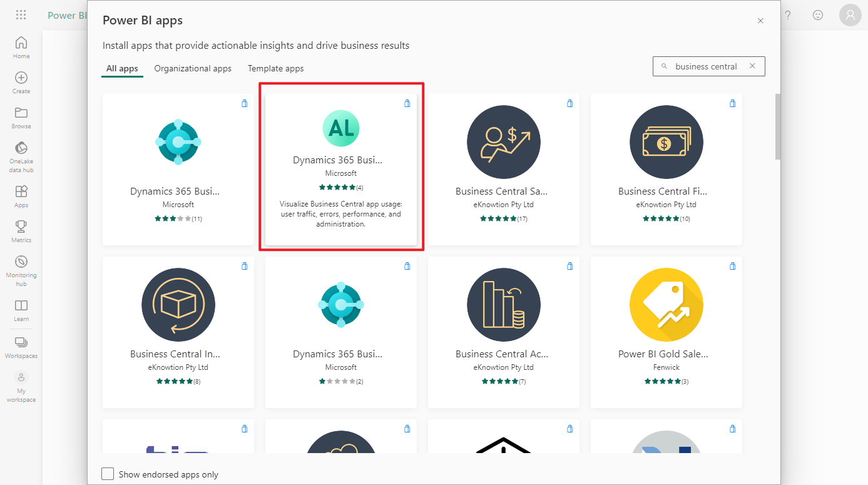Enable Show endorsed apps only
868x485 pixels.
107,474
